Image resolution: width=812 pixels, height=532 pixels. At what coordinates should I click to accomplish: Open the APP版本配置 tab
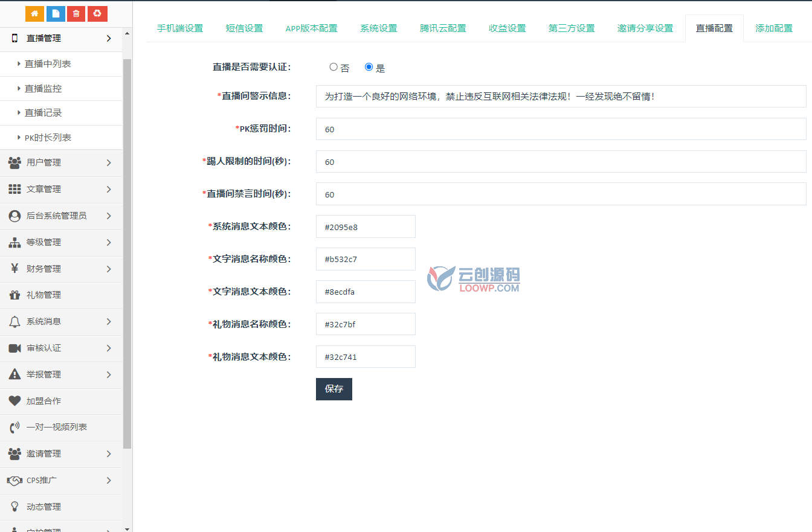pyautogui.click(x=311, y=28)
